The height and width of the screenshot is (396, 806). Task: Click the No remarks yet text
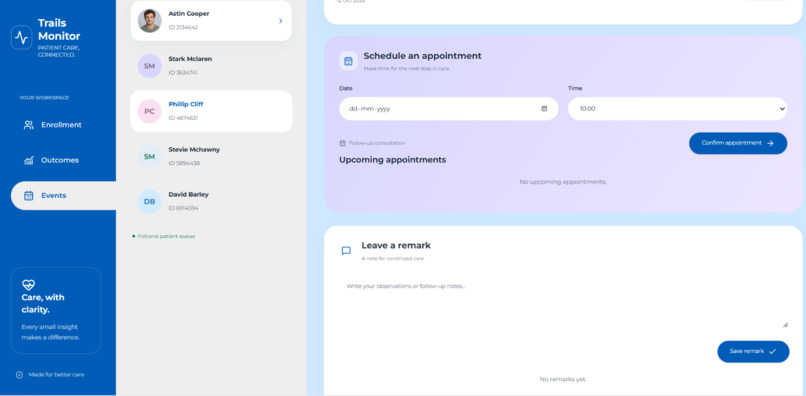coord(563,380)
